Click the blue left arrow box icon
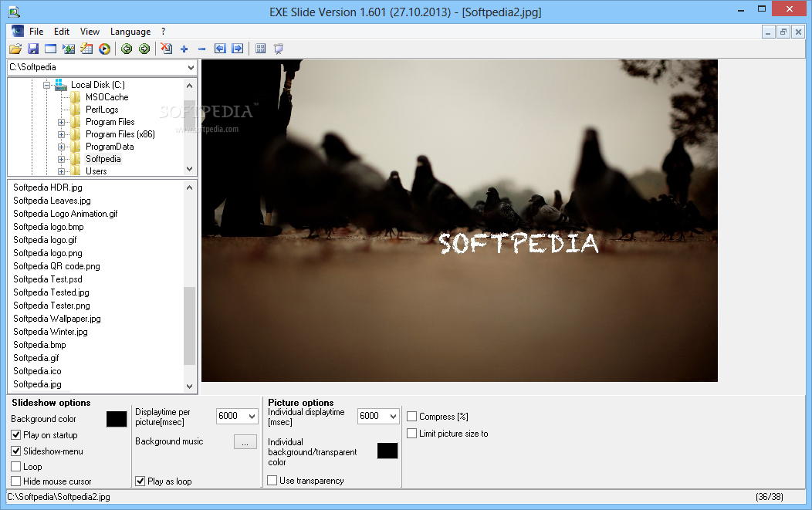This screenshot has width=812, height=510. point(220,49)
